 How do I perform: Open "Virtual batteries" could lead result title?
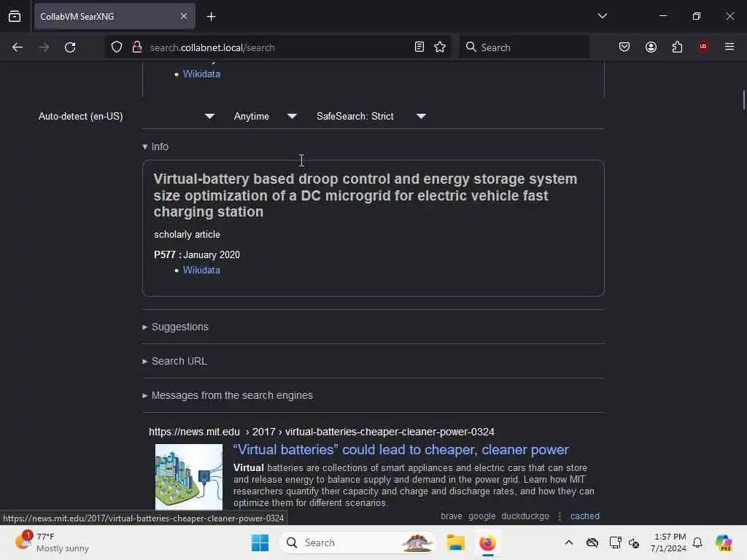click(x=400, y=449)
